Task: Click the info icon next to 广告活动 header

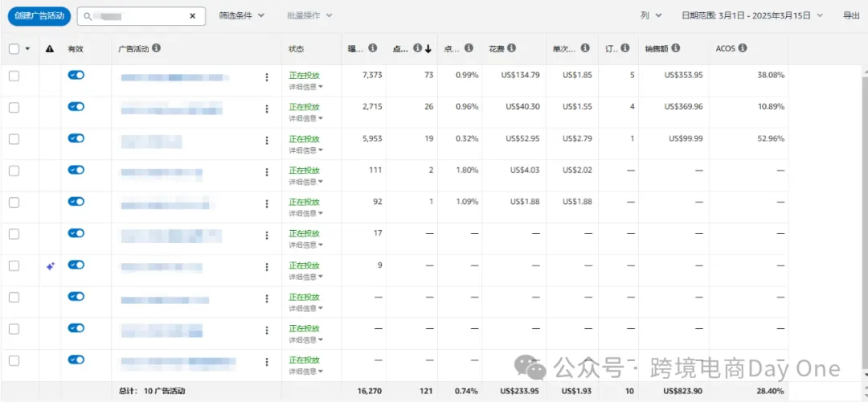Action: (x=157, y=48)
